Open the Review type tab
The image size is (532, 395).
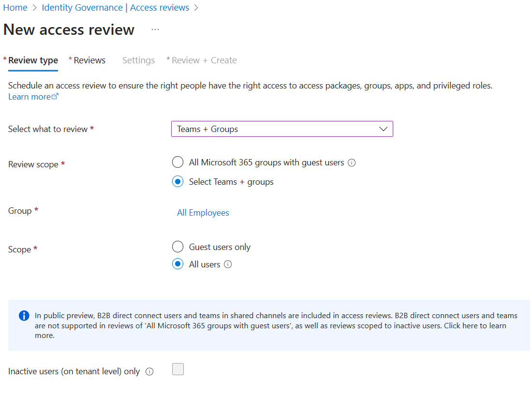click(x=33, y=60)
